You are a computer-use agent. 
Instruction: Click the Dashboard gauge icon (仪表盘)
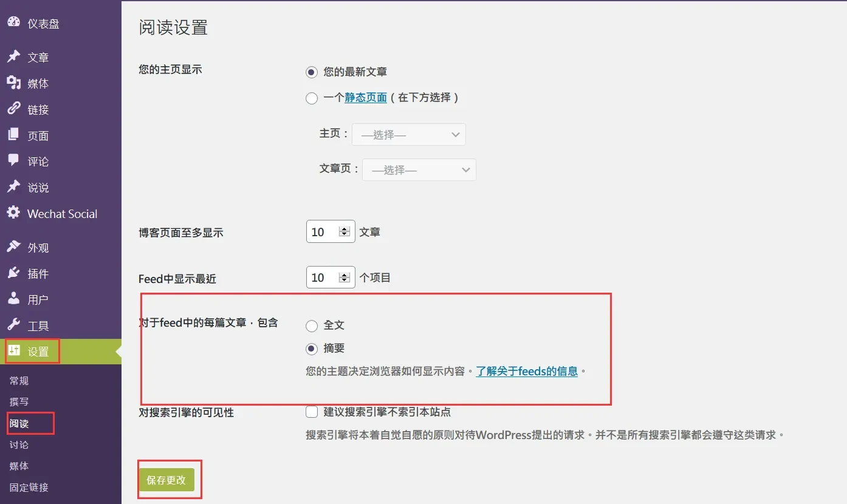13,22
